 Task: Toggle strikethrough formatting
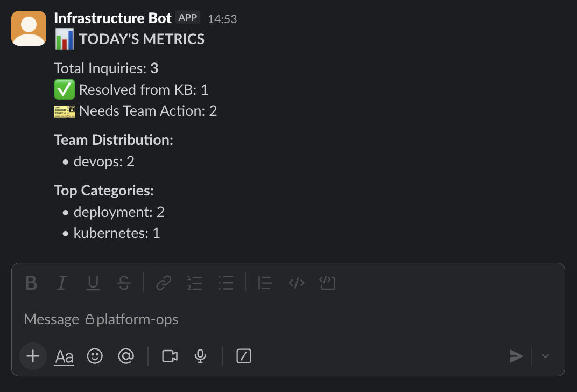click(124, 283)
